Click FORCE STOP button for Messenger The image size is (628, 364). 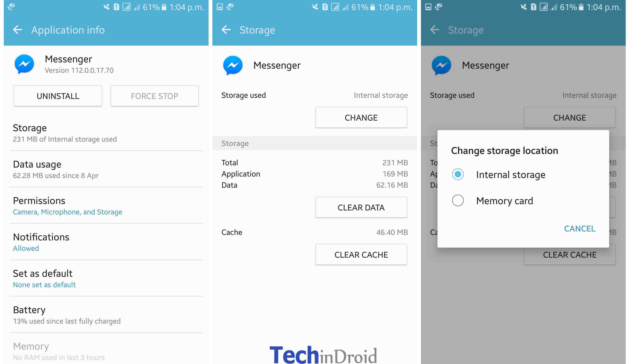point(154,95)
